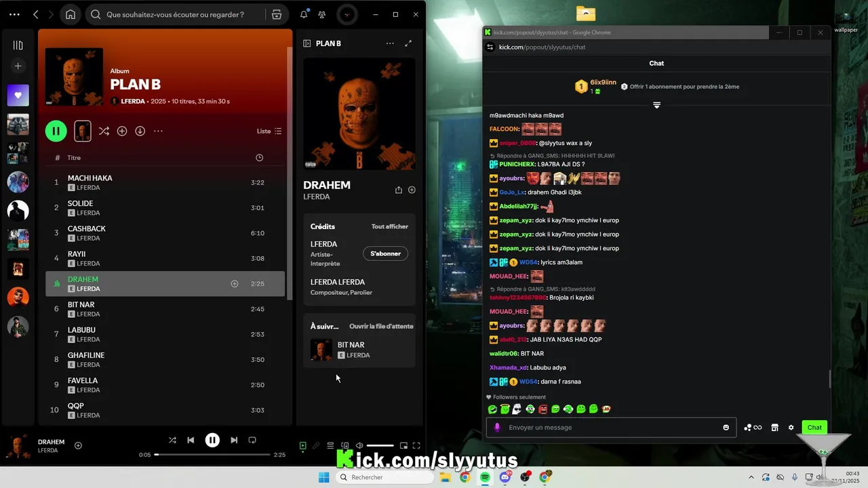Skip to next track
Screen dimensions: 868x488
(x=234, y=440)
